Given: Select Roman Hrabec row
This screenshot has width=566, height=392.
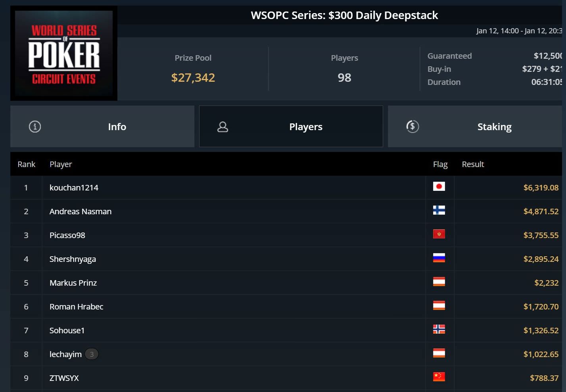Looking at the screenshot, I should click(286, 307).
